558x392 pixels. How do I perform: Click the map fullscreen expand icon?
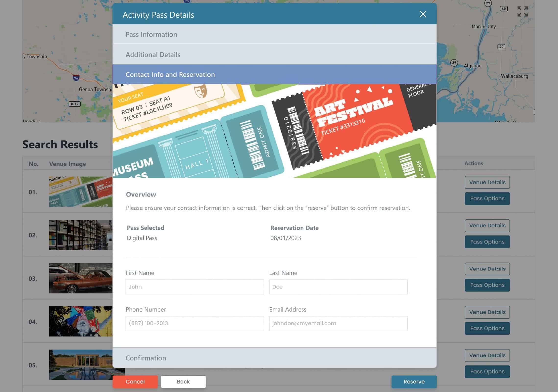point(522,12)
